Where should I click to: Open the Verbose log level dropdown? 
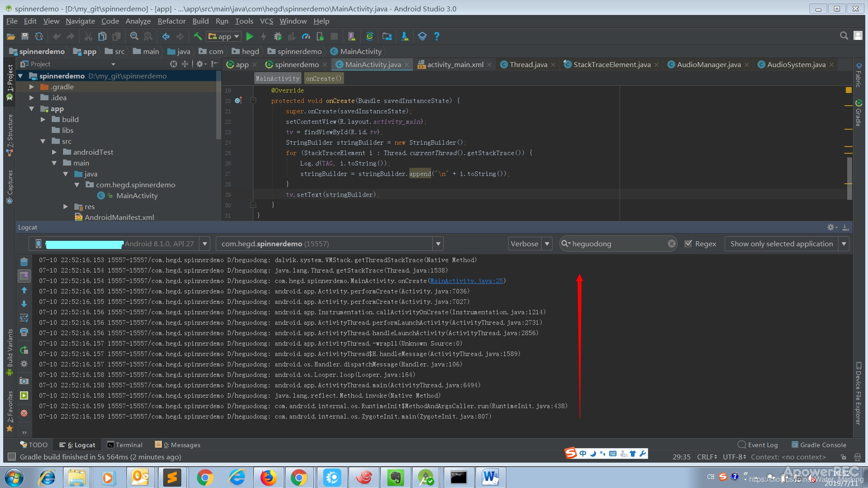530,244
